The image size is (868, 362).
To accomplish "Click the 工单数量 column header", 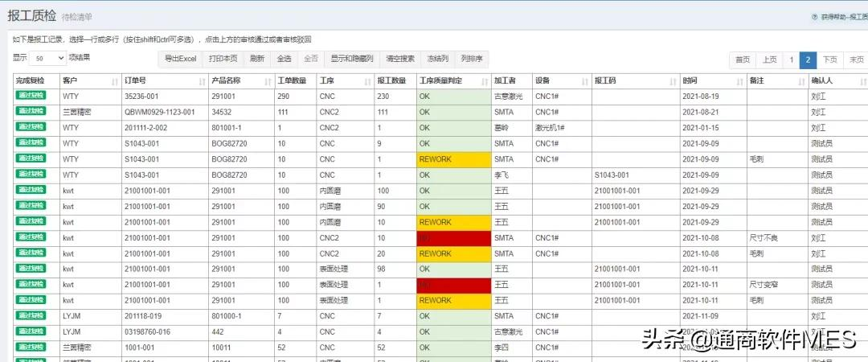I will [x=296, y=81].
